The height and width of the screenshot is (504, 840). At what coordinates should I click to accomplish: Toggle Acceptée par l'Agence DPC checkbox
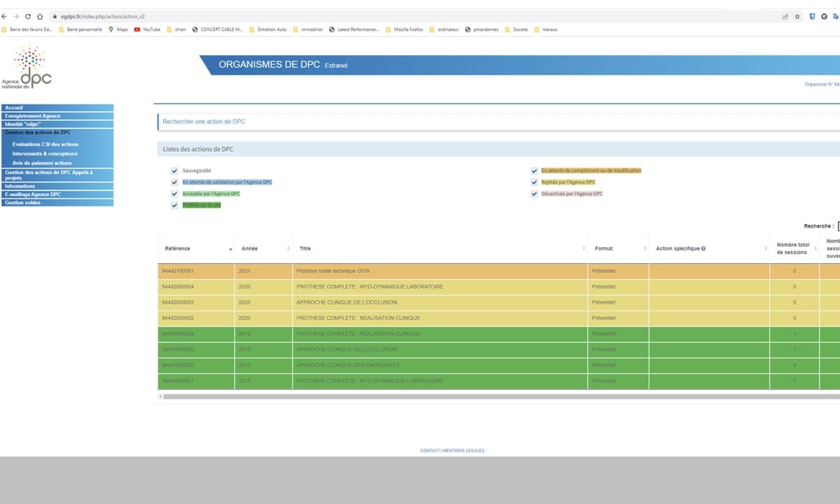[174, 193]
